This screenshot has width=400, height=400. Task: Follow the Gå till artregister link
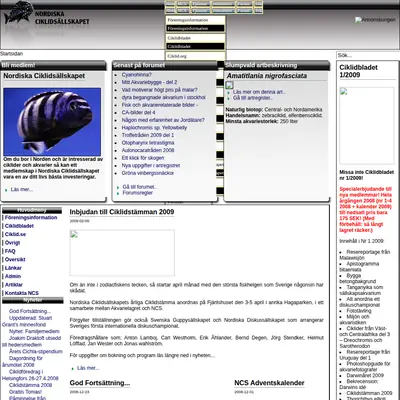(253, 98)
